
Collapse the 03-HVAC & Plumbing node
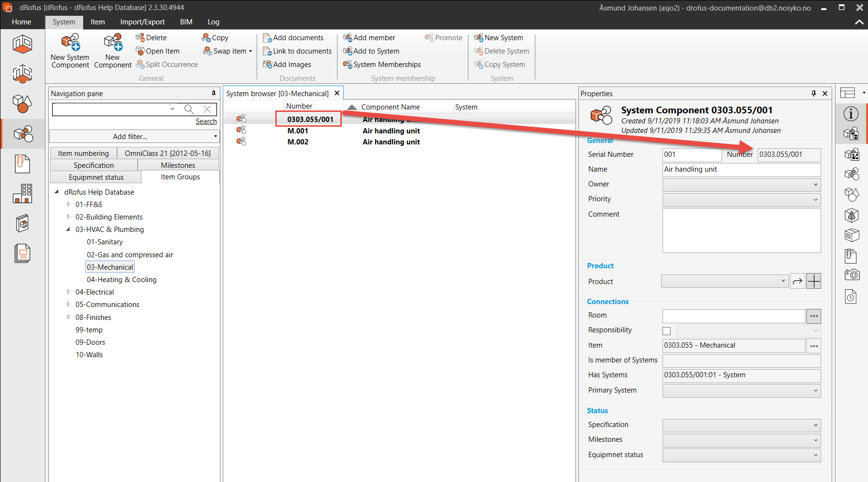(x=68, y=230)
